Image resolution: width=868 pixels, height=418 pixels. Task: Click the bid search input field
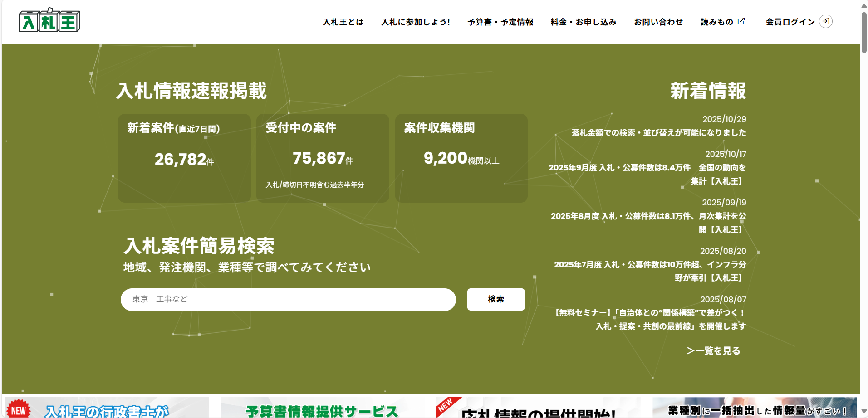click(288, 299)
